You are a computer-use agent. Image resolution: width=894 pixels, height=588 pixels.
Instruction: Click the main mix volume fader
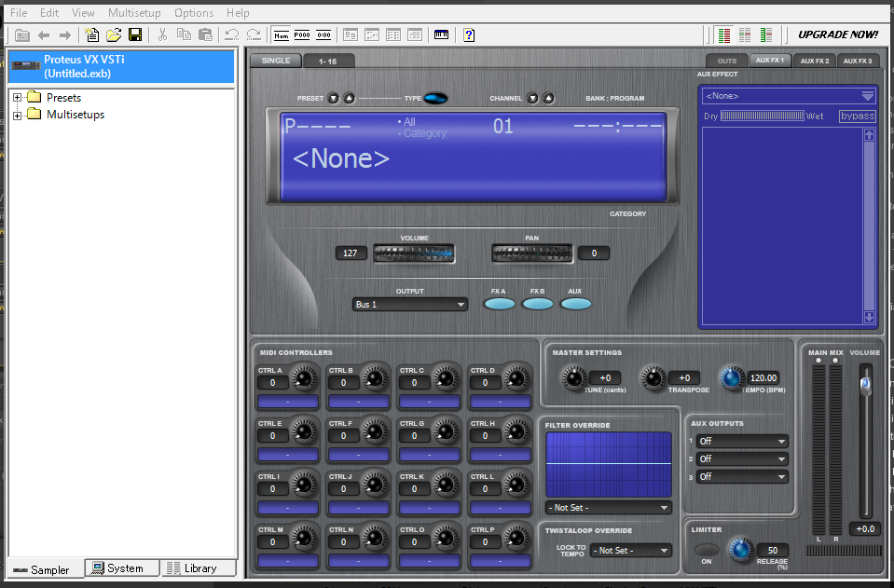pos(865,387)
